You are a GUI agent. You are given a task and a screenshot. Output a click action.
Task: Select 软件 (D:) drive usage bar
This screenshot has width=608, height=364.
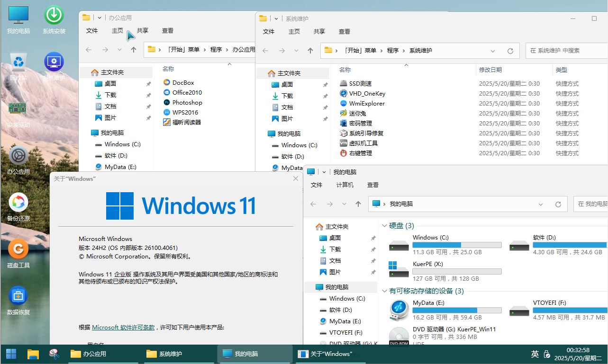tap(570, 245)
